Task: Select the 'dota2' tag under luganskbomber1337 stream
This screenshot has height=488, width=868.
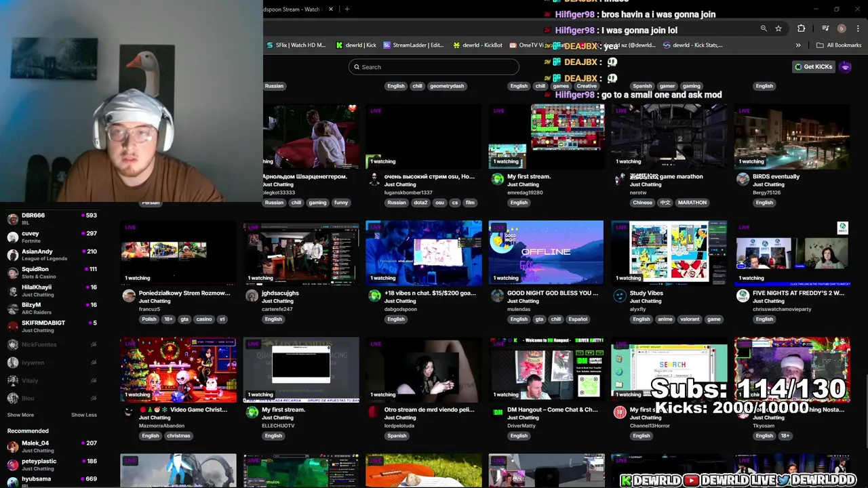Action: tap(421, 203)
